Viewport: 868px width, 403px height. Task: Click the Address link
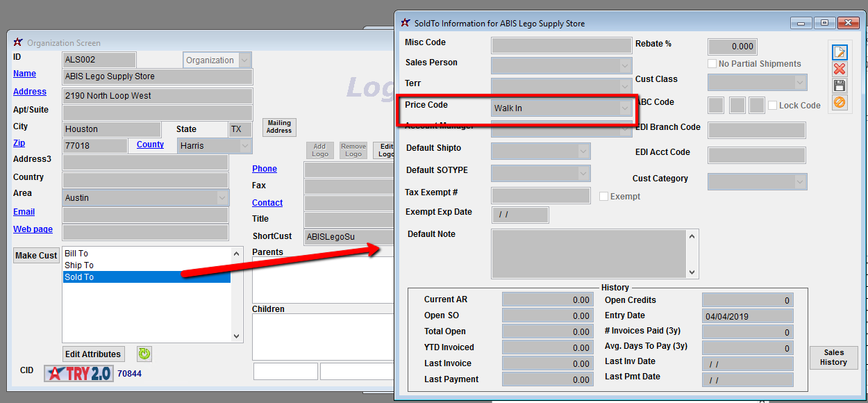click(x=30, y=92)
